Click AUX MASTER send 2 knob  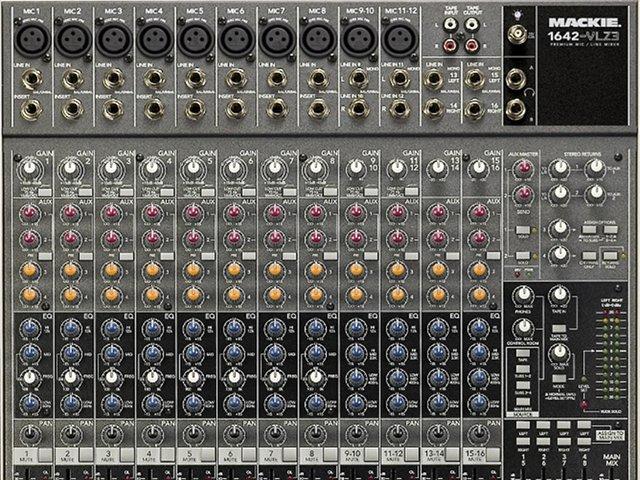coord(524,194)
